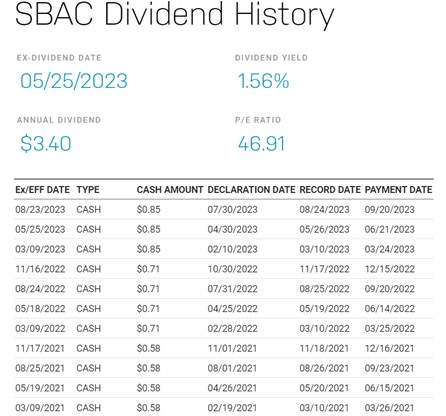The image size is (446, 416).
Task: Click the PAYMENT DATE column header
Action: coord(398,190)
